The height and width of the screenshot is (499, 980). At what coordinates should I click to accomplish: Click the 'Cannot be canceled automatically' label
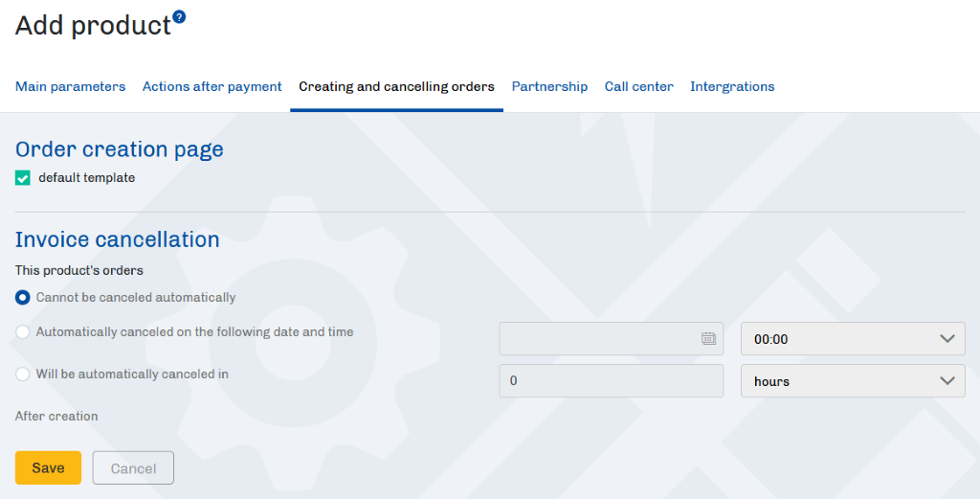pos(136,298)
